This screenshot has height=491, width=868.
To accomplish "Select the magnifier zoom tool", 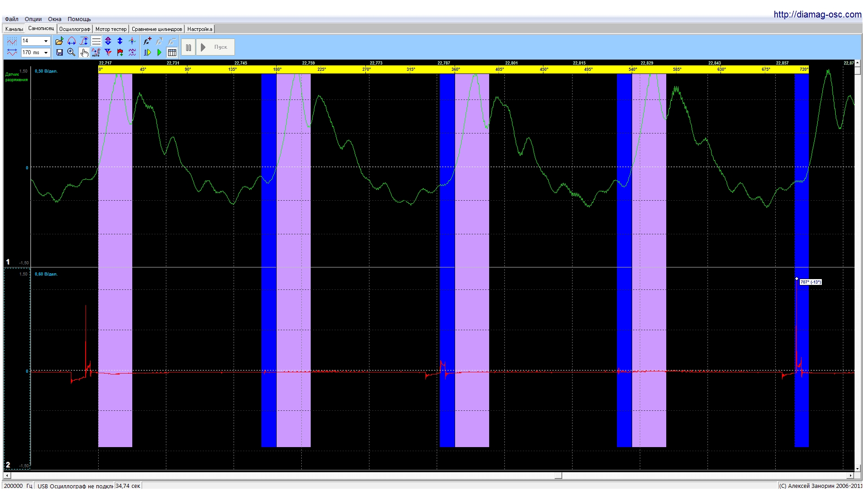I will click(x=71, y=52).
